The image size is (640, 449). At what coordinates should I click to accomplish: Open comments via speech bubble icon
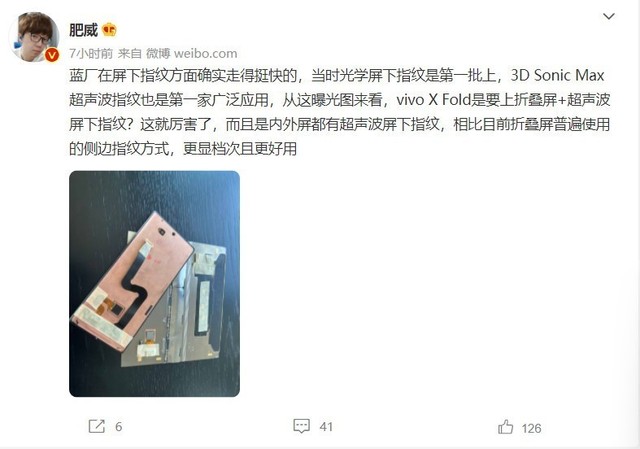(x=302, y=426)
